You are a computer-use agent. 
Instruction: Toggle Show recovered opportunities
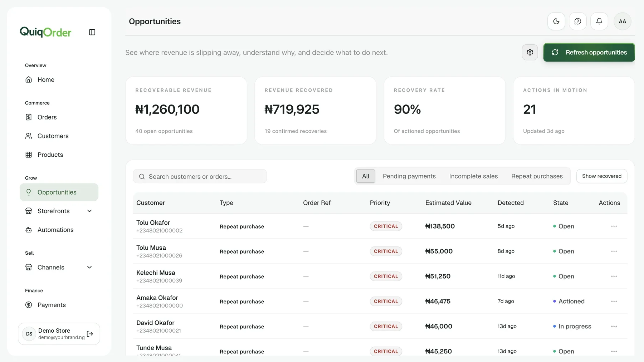[x=601, y=176]
